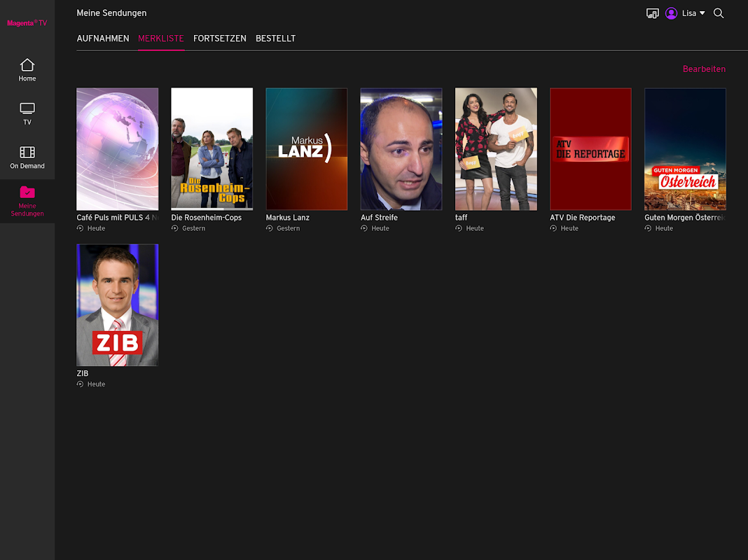748x560 pixels.
Task: Open Café Puls mit PULS 4 thumbnail
Action: pyautogui.click(x=118, y=148)
